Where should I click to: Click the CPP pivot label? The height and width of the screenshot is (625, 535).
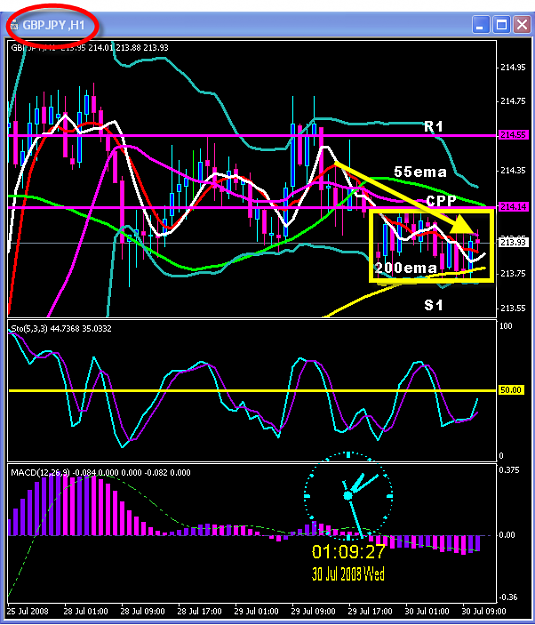pos(441,201)
